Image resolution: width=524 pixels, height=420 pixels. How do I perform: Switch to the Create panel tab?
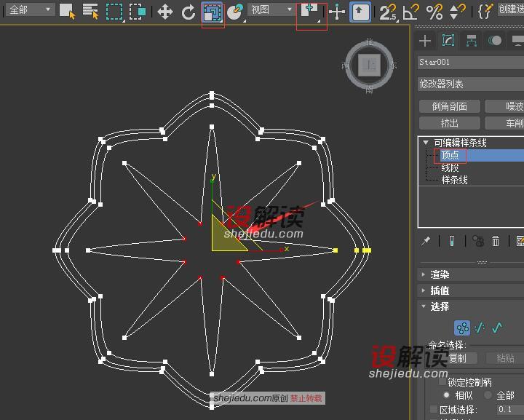425,41
